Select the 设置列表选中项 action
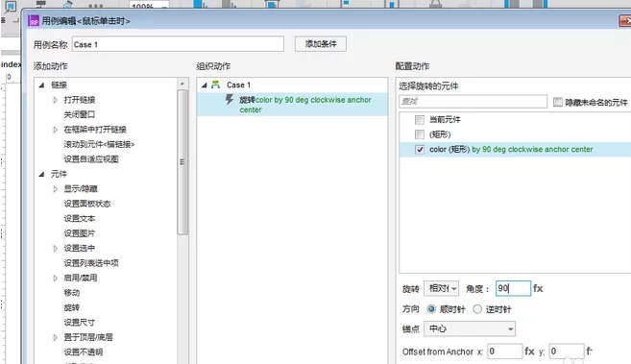 tap(91, 263)
